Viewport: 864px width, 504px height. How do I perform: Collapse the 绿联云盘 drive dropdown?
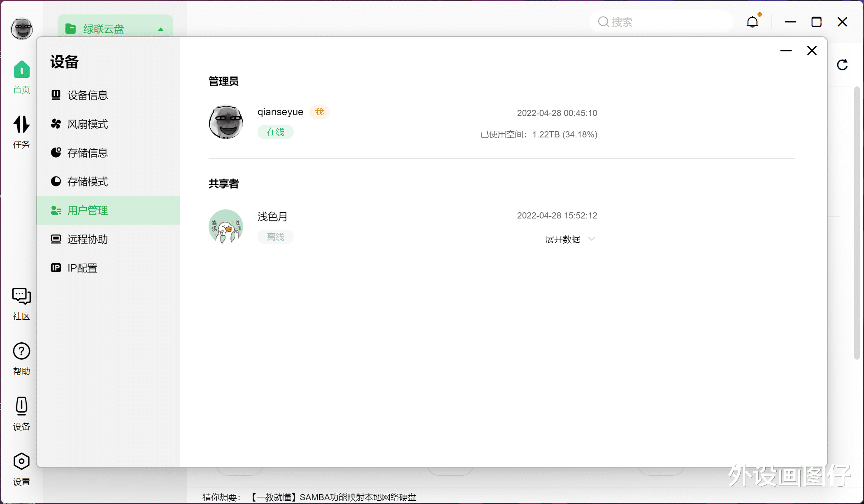tap(160, 29)
